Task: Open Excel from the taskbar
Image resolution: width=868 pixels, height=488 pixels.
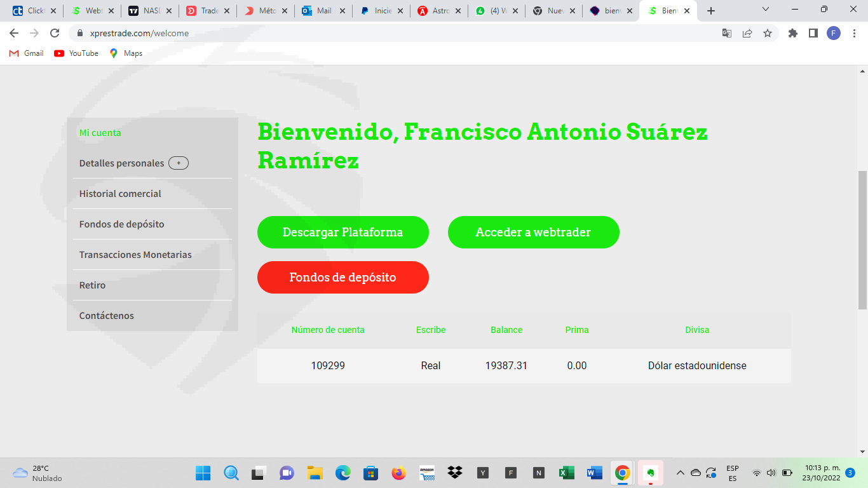Action: point(566,473)
